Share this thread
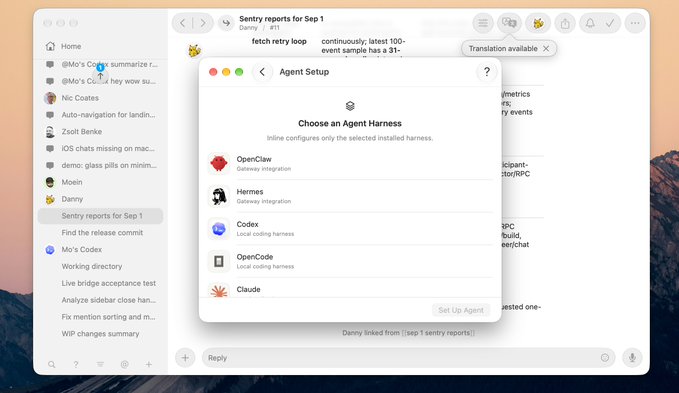Viewport: 679px width, 393px height. pos(565,23)
